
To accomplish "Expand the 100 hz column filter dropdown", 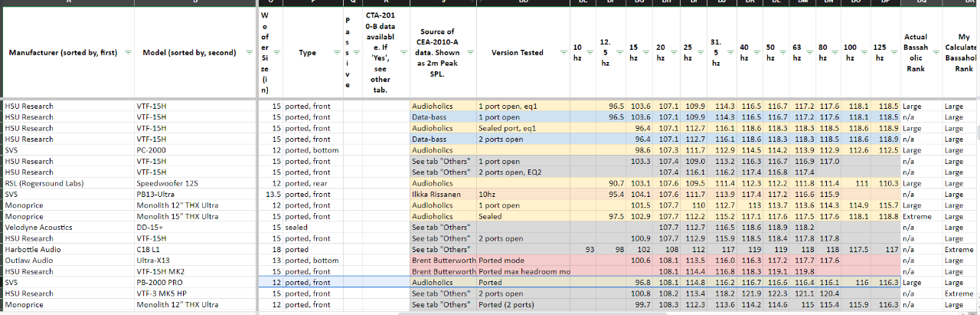I will coord(864,53).
